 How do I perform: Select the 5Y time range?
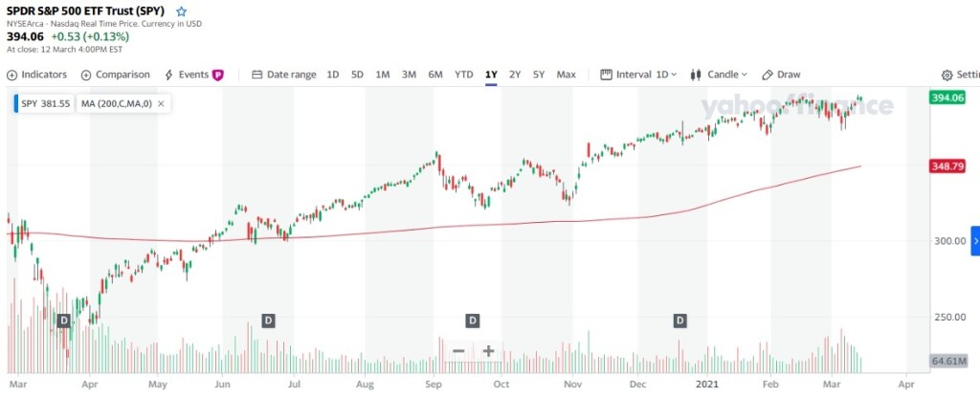tap(539, 75)
